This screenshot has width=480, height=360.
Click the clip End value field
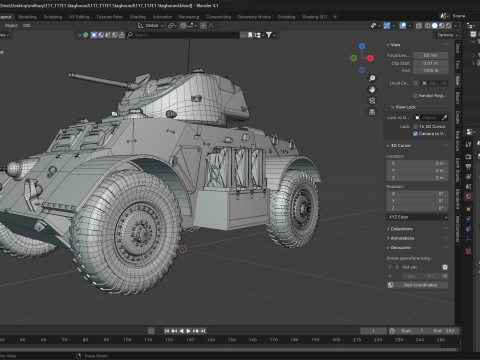[x=430, y=70]
